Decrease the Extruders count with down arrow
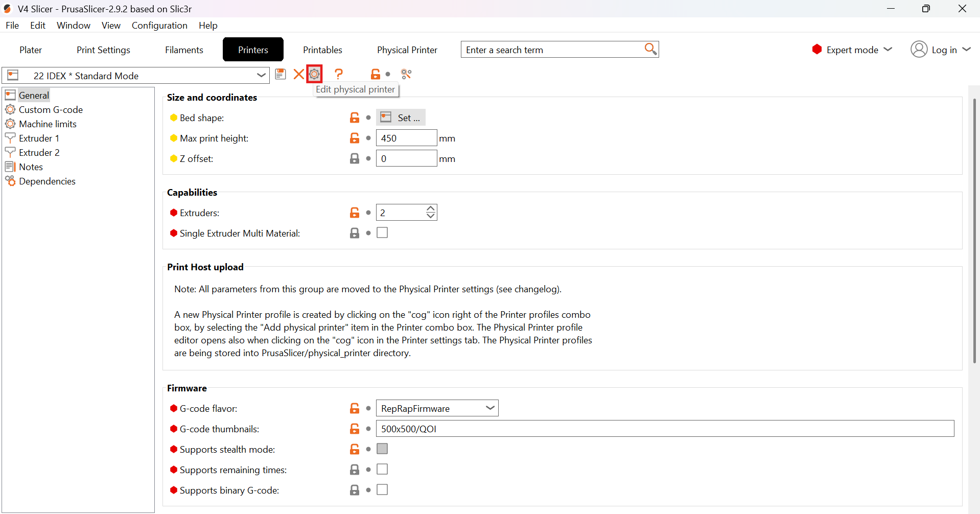 point(431,216)
